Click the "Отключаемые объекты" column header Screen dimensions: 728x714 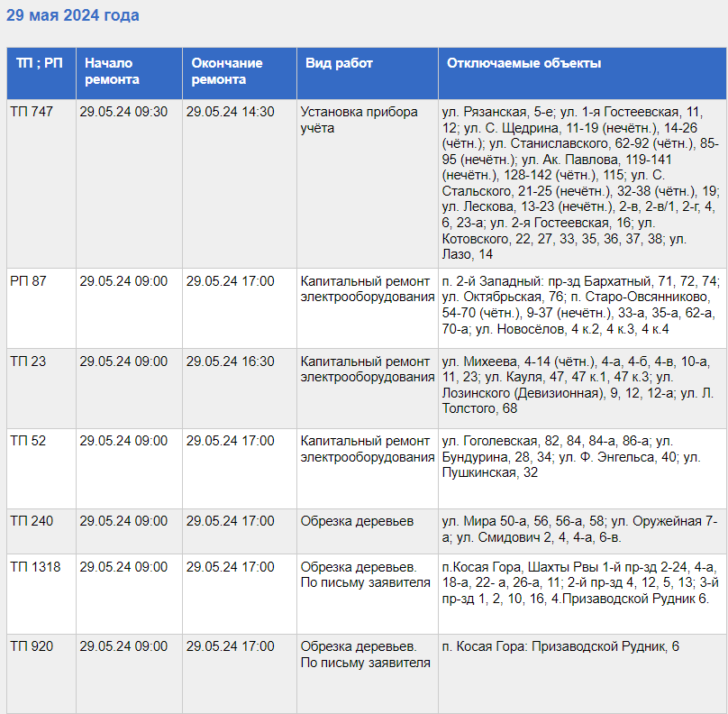pyautogui.click(x=582, y=73)
